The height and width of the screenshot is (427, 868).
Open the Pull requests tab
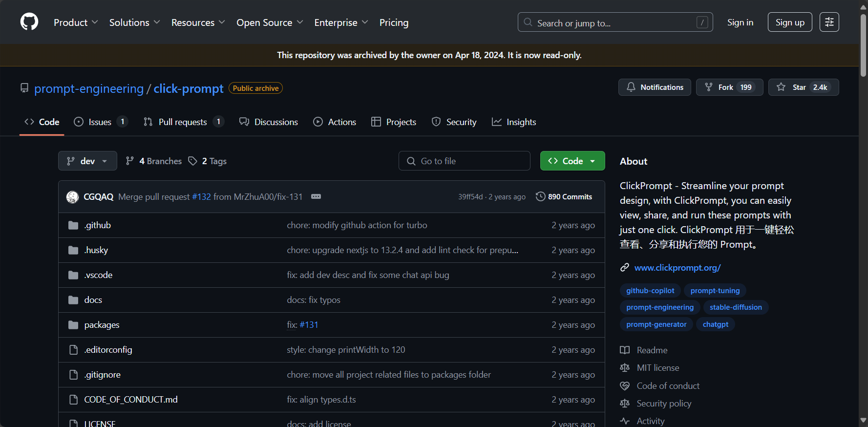pyautogui.click(x=184, y=122)
